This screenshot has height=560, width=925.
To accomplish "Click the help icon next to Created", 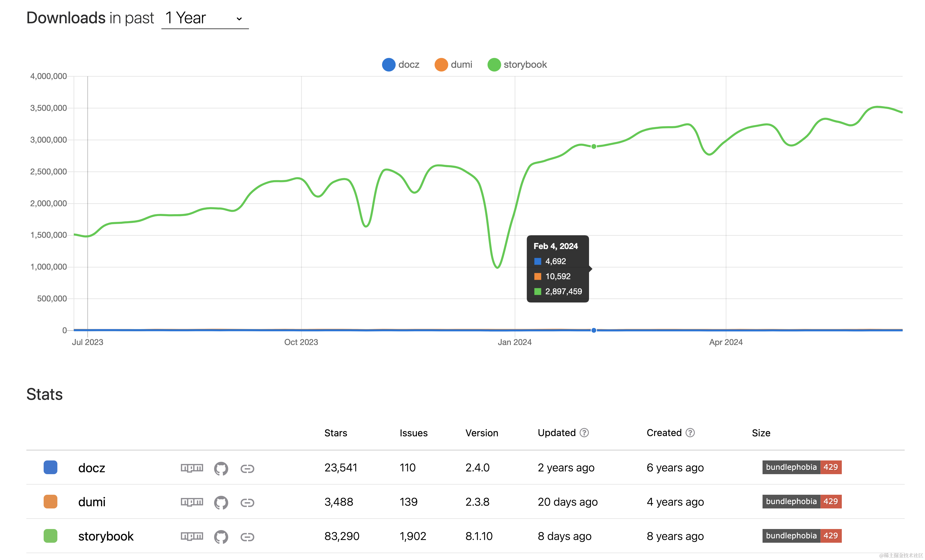I will [x=690, y=433].
